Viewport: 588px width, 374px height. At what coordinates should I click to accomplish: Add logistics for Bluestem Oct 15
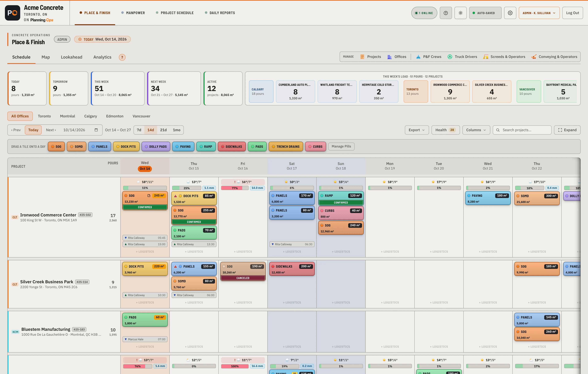194,347
